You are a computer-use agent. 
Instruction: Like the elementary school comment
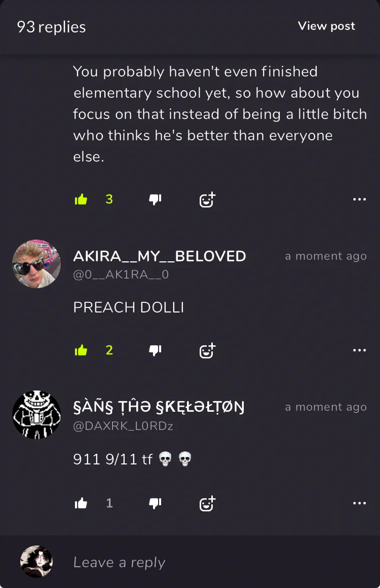click(81, 200)
